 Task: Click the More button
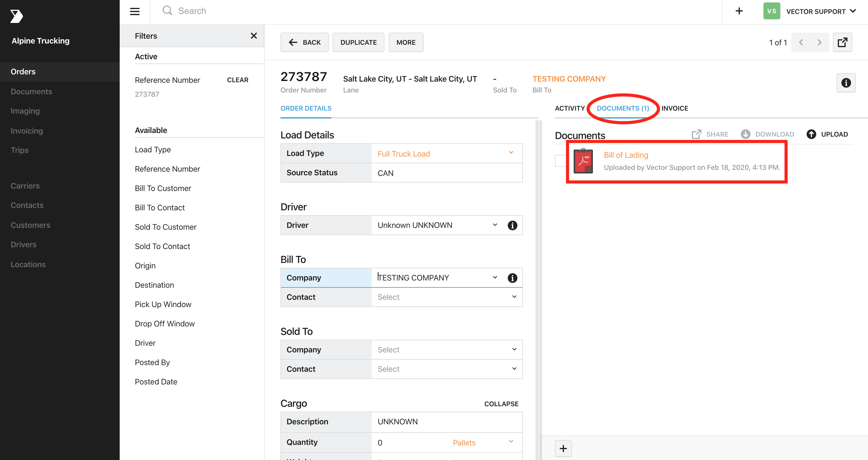[406, 42]
